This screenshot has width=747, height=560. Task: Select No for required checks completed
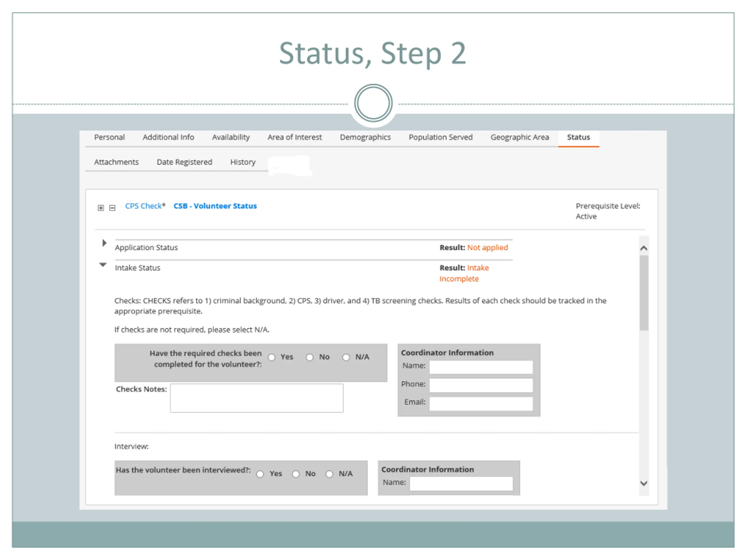click(x=310, y=357)
